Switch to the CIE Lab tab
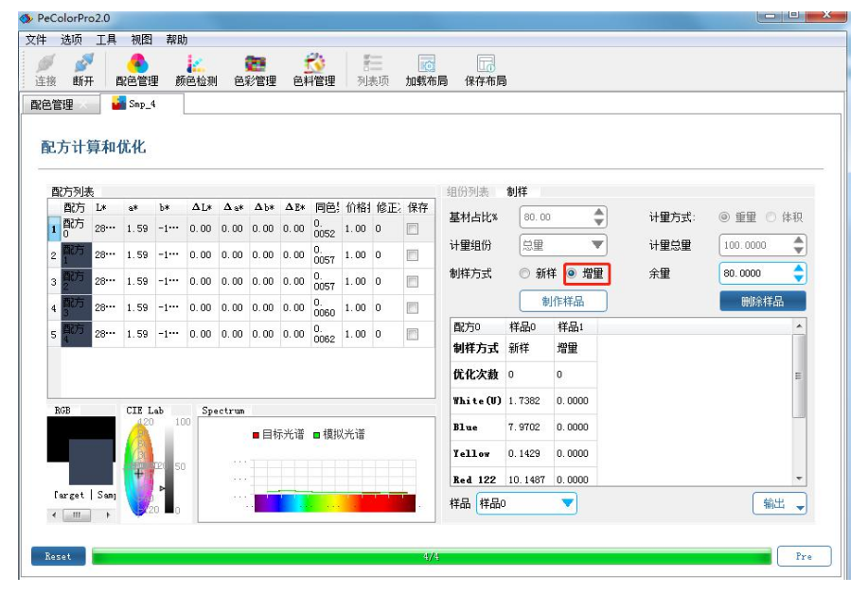 145,411
